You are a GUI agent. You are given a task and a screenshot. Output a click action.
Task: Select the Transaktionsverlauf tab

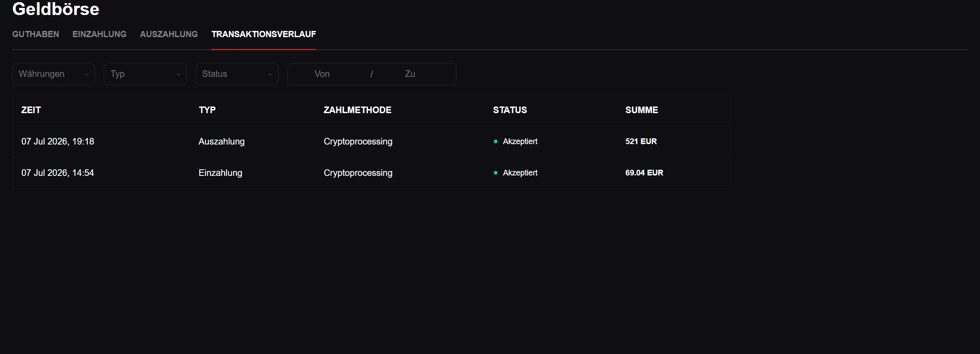pyautogui.click(x=264, y=34)
